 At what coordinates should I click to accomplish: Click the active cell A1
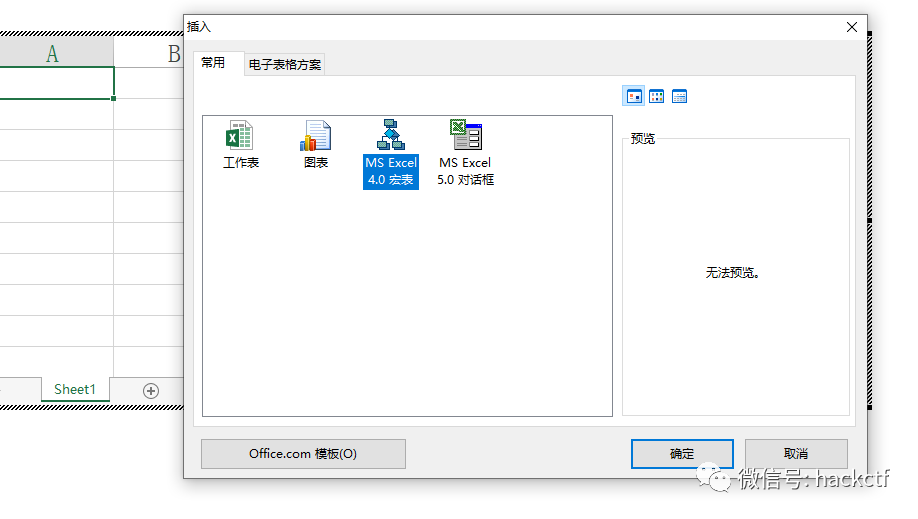pyautogui.click(x=56, y=83)
